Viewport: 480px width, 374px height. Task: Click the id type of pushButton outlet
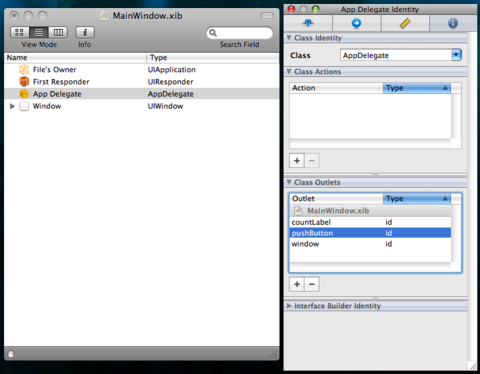pos(389,233)
